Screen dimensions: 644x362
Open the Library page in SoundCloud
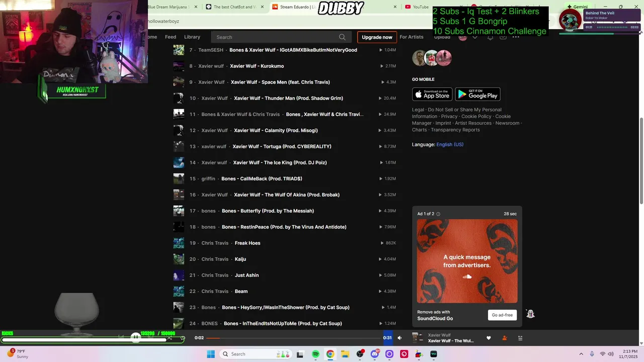tap(192, 37)
